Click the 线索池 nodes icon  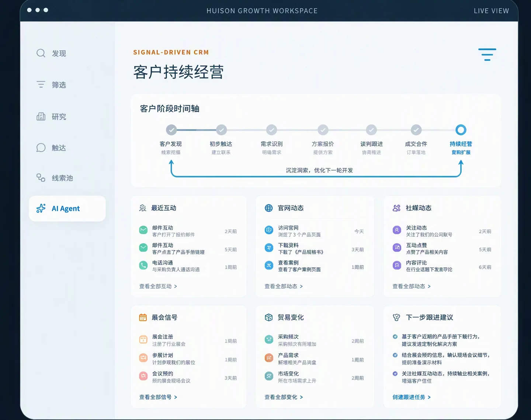click(x=41, y=178)
